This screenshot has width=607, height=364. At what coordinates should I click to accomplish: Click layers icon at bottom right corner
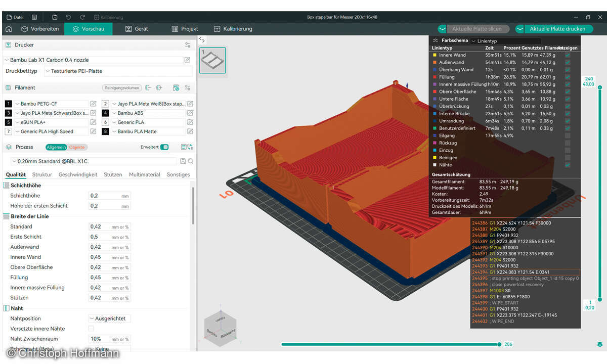[600, 344]
